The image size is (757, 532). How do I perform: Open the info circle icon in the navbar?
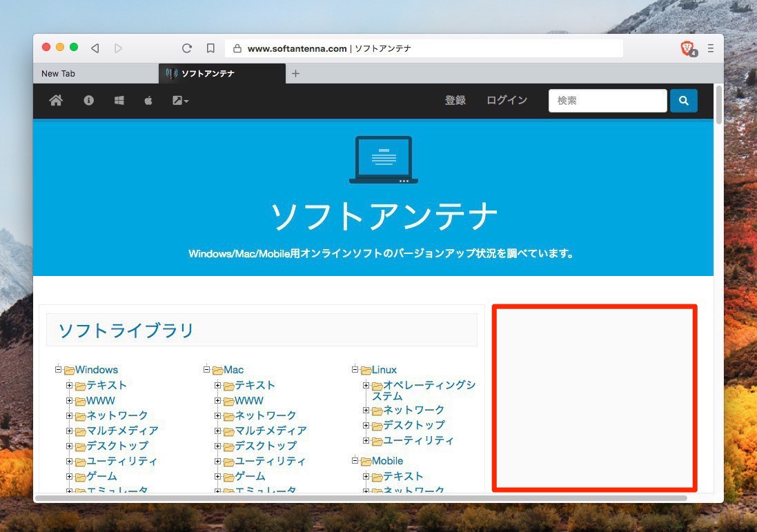click(x=89, y=101)
